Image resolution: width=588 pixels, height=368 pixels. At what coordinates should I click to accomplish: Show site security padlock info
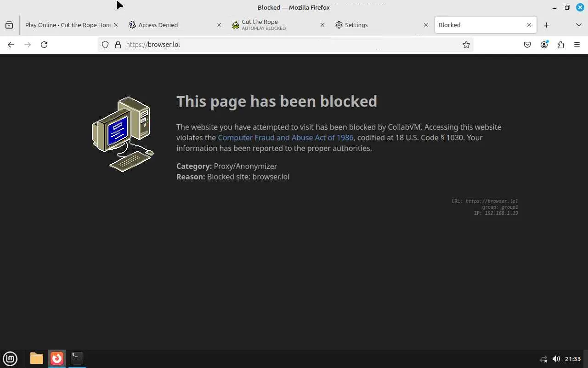118,45
